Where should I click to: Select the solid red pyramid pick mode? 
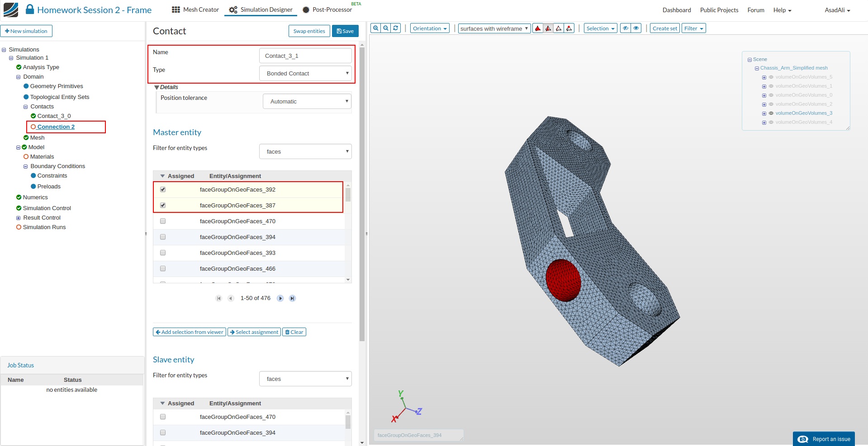538,28
